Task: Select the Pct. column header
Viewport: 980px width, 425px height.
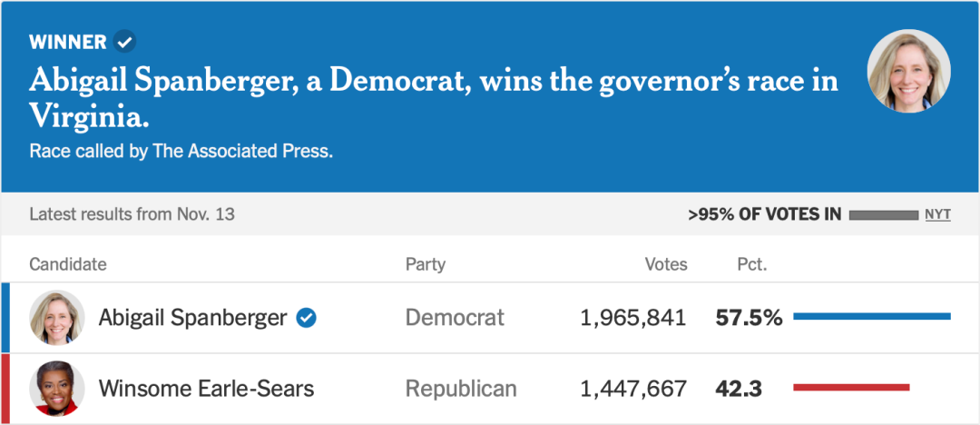Action: click(751, 264)
